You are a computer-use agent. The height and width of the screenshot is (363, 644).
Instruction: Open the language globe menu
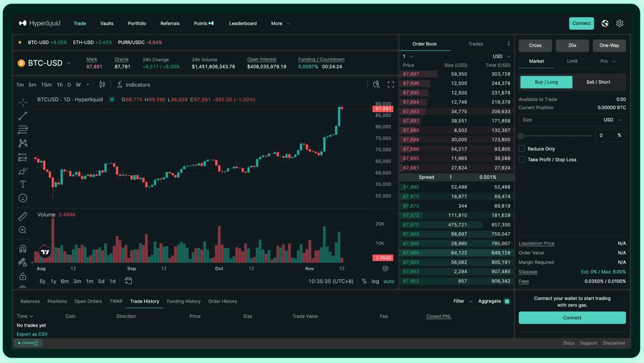[x=605, y=23]
